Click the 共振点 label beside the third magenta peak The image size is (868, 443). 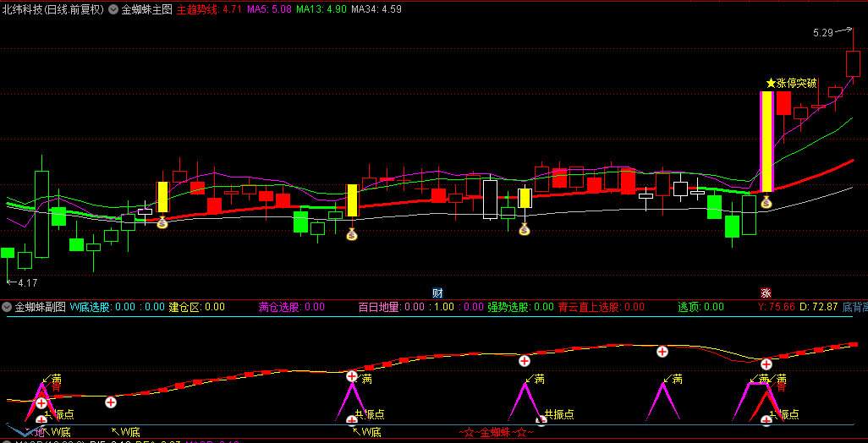(x=558, y=413)
